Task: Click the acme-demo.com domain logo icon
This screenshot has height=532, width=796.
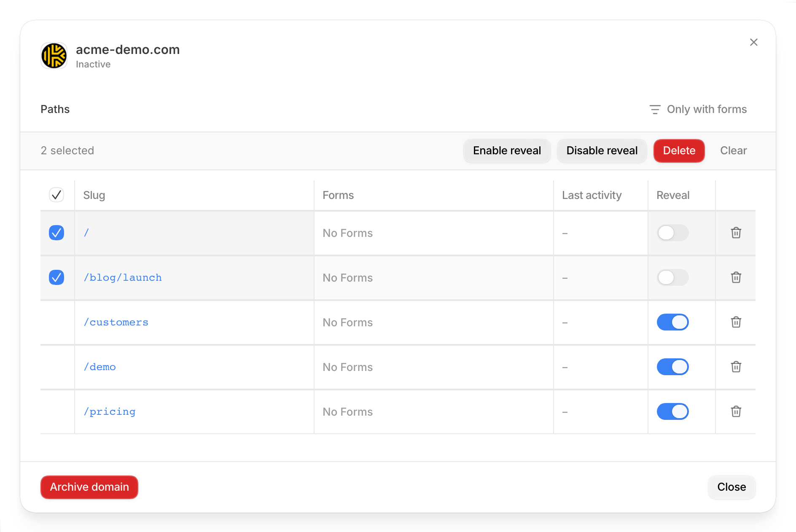Action: pos(54,56)
